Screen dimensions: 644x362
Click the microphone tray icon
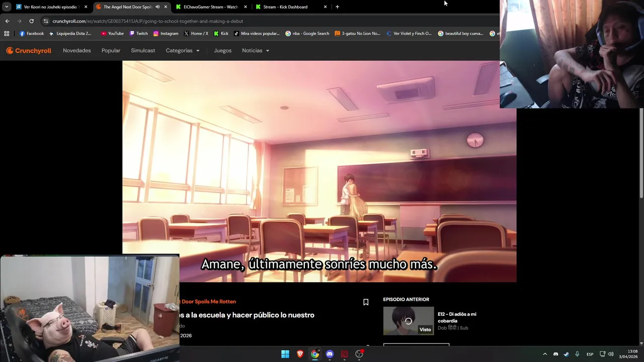coord(577,354)
